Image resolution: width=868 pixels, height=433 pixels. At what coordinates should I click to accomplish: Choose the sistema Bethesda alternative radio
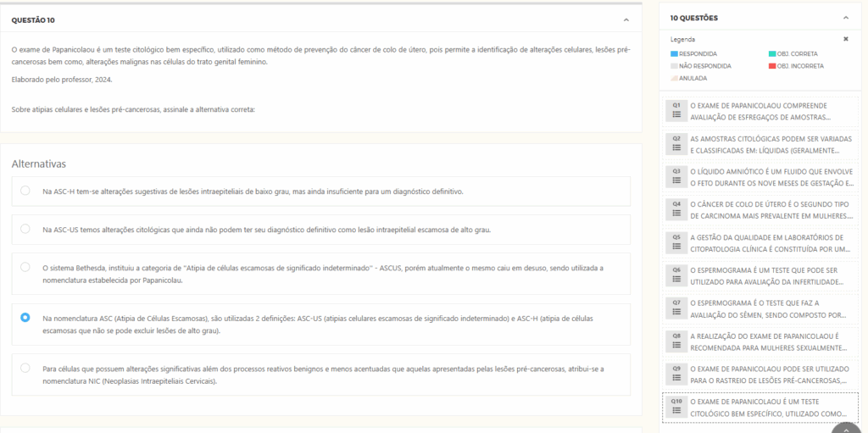25,267
